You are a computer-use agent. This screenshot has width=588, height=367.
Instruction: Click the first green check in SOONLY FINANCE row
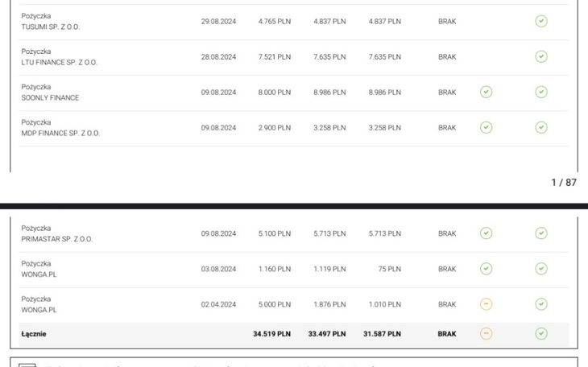click(x=486, y=92)
